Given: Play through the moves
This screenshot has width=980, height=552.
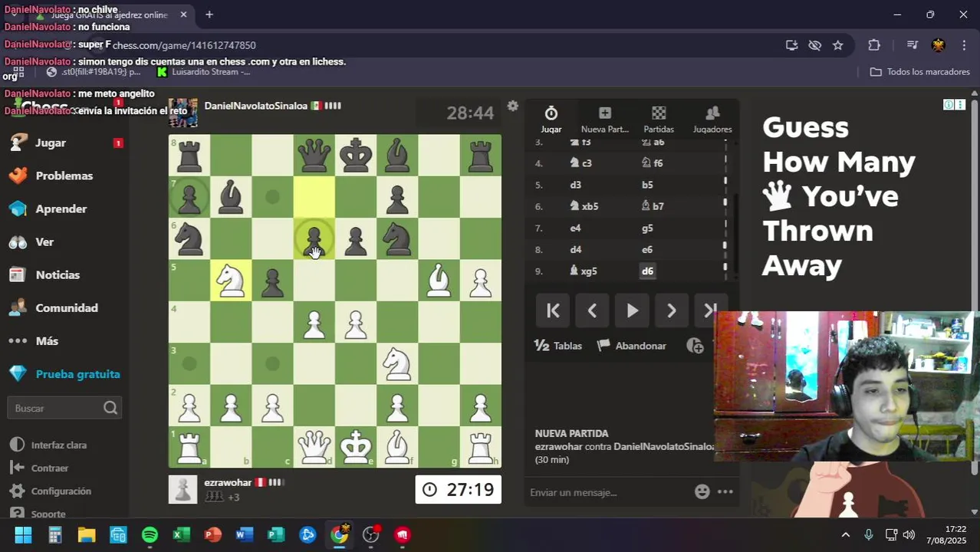Looking at the screenshot, I should point(632,310).
